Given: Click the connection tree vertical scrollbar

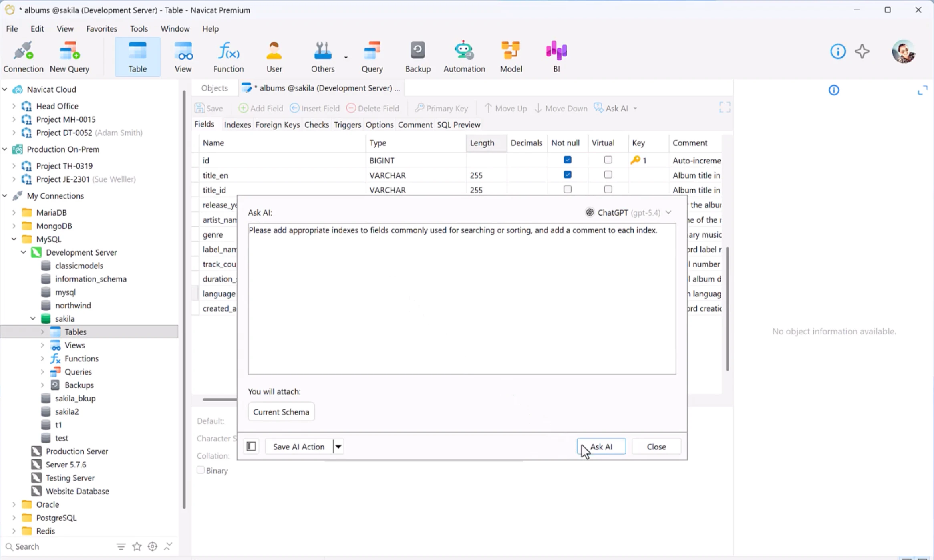Looking at the screenshot, I should [x=184, y=299].
